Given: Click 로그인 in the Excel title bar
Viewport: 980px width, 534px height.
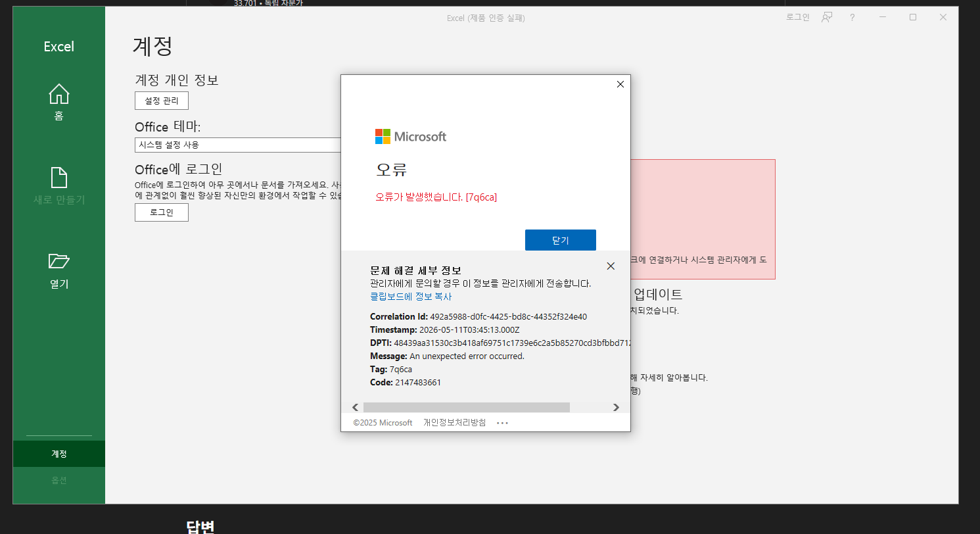Looking at the screenshot, I should click(x=798, y=17).
